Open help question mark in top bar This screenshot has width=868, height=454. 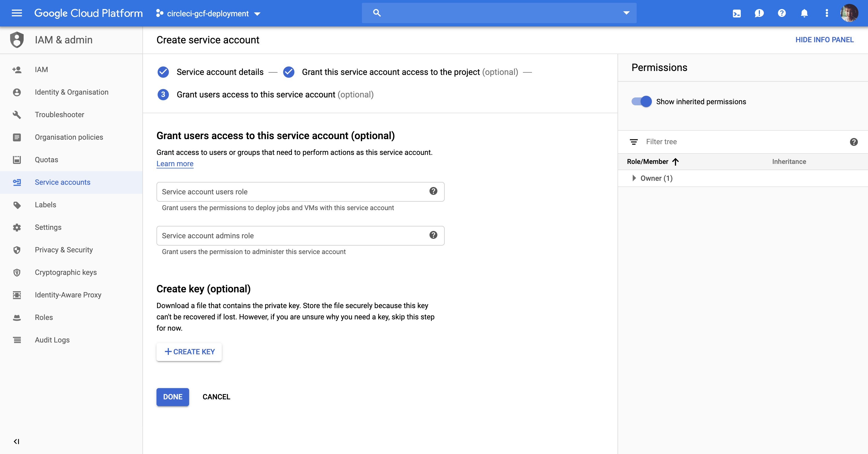[781, 13]
